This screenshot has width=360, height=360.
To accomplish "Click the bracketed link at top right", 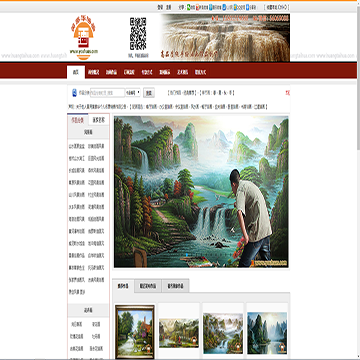I will [276, 7].
